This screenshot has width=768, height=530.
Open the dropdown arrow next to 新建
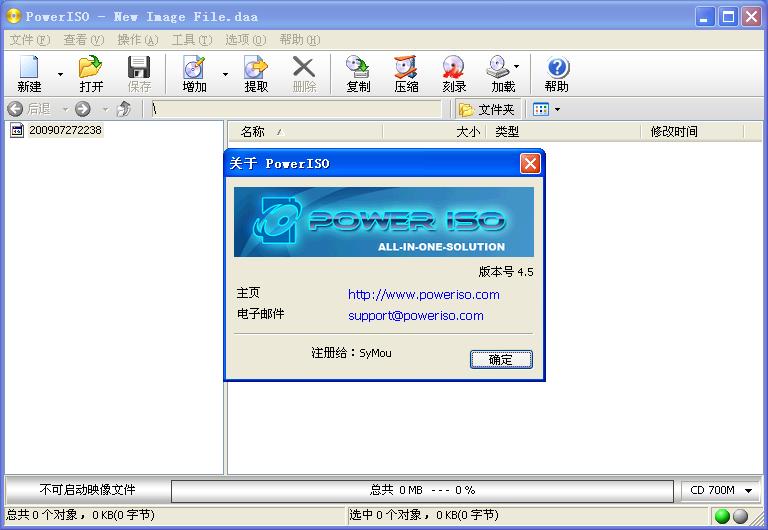[60, 74]
